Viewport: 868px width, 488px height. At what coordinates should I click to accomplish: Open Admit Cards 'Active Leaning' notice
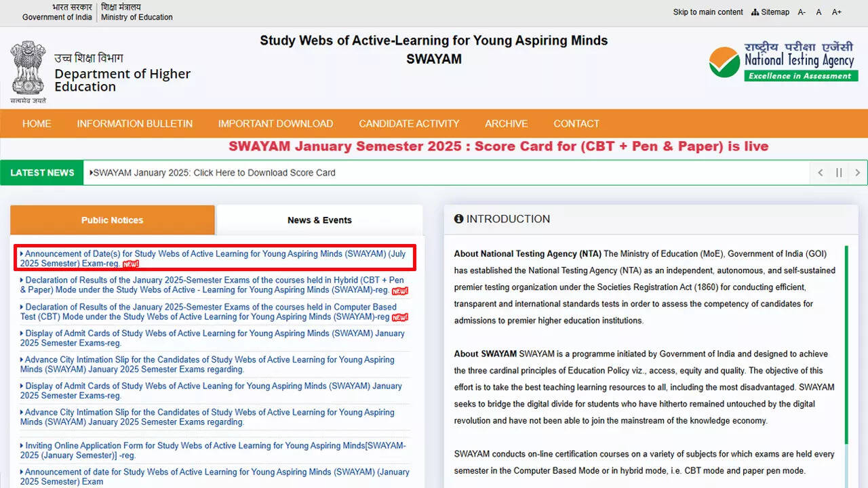211,391
